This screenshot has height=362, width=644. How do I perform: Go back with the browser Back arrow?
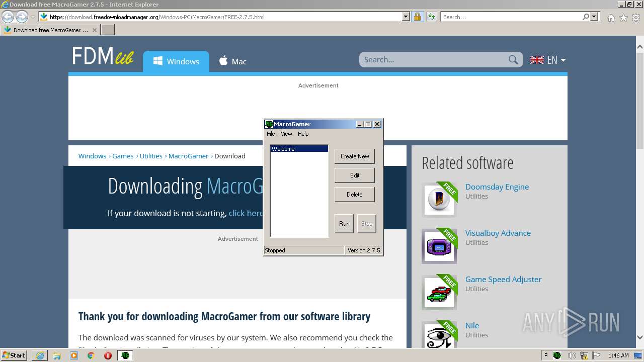click(8, 17)
